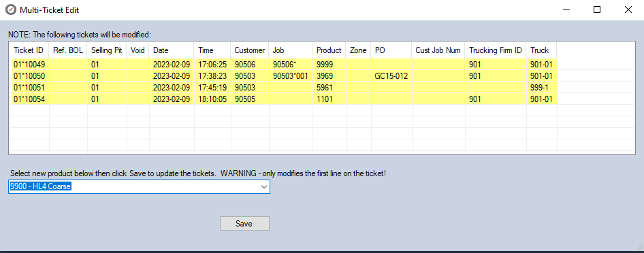Click the Zone column header

[x=358, y=50]
